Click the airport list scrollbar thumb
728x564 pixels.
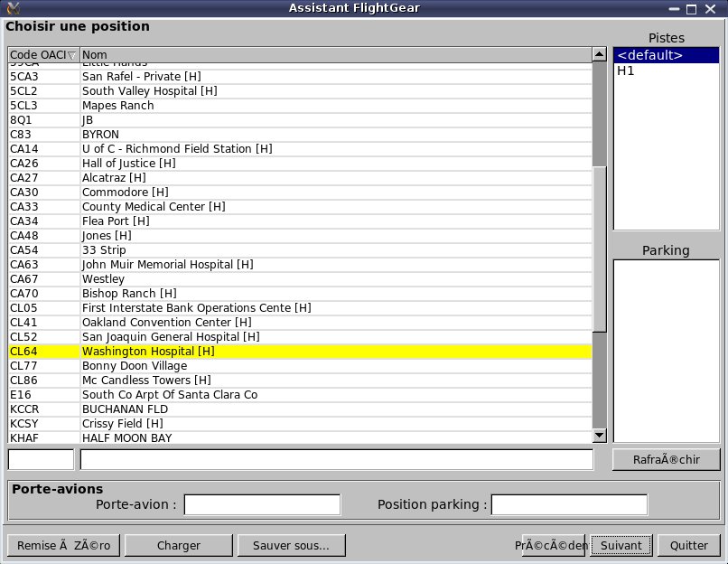click(x=600, y=249)
